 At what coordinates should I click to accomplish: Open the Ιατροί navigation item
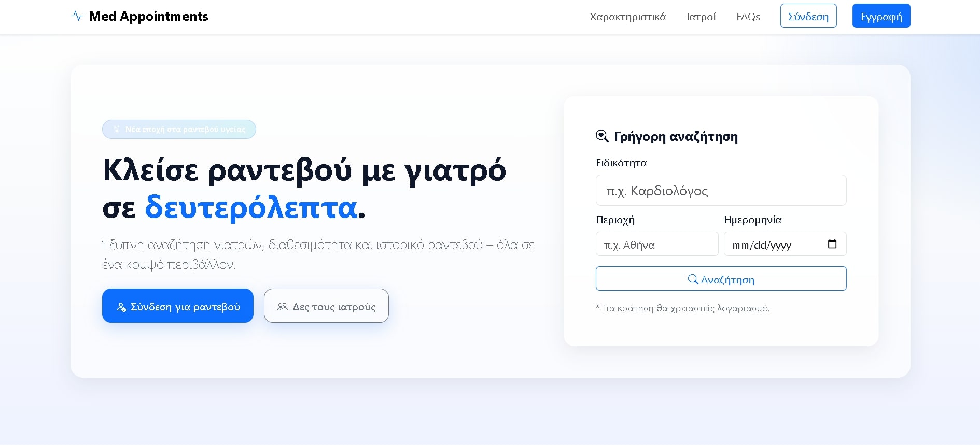(701, 17)
